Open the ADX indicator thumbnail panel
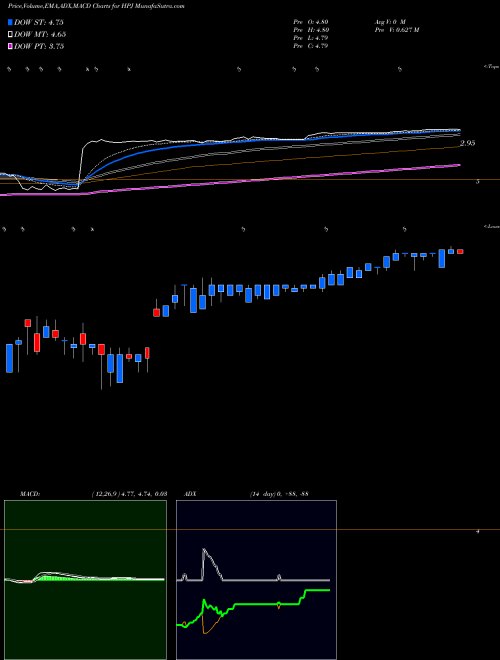This screenshot has height=660, width=500. (256, 580)
